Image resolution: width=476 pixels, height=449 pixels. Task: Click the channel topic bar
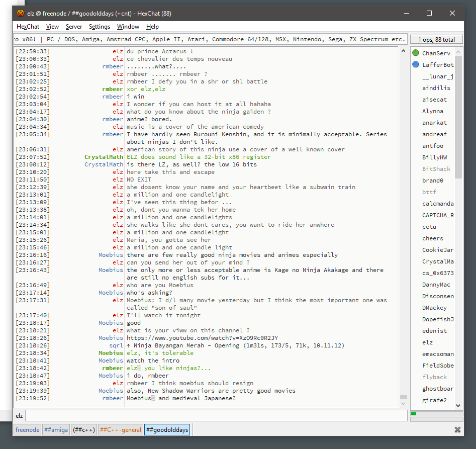[x=210, y=39]
